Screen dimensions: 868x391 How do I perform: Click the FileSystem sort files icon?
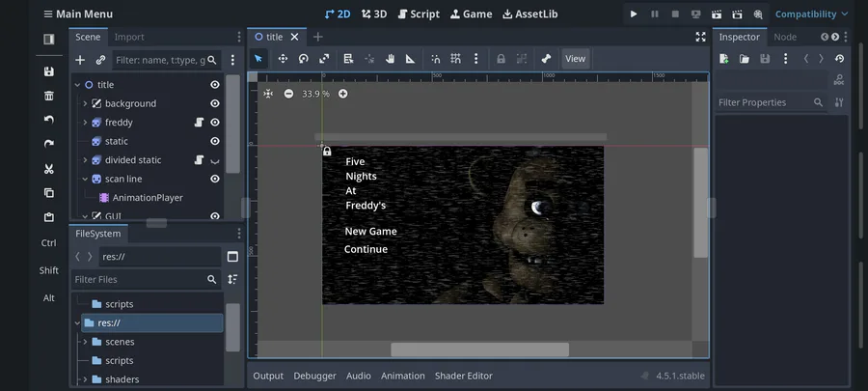[x=232, y=280]
